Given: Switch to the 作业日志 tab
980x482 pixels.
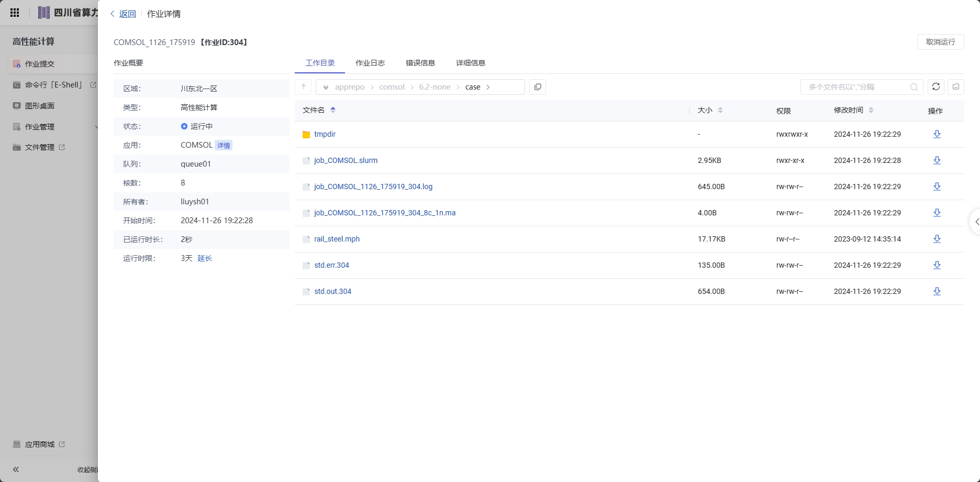Looking at the screenshot, I should point(370,63).
